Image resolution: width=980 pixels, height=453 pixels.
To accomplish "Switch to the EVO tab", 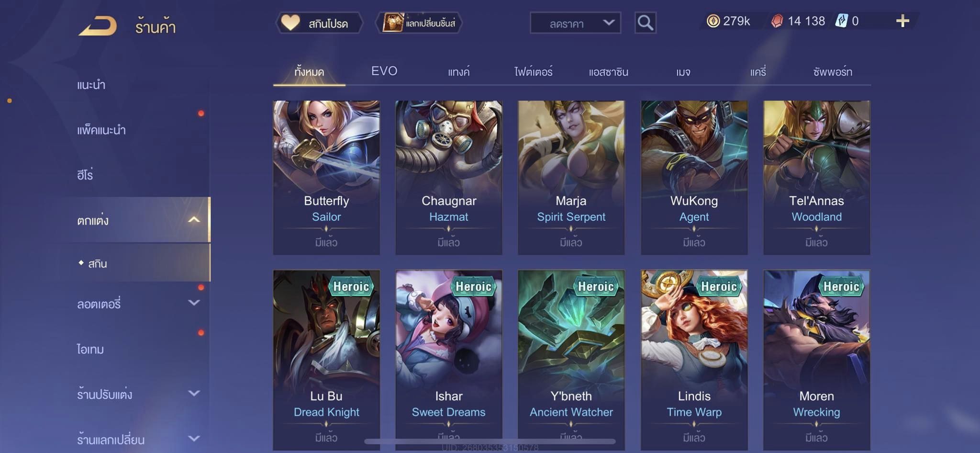I will [x=384, y=71].
